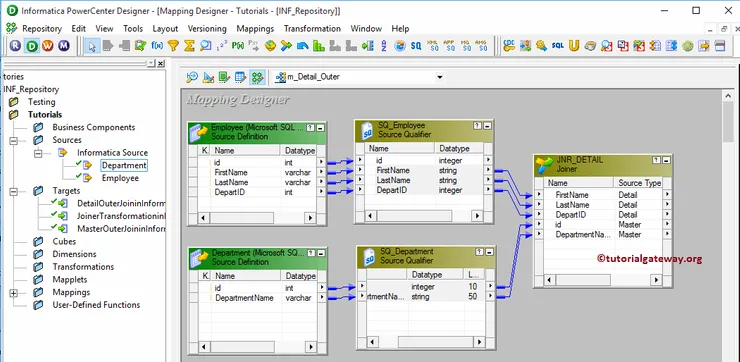The height and width of the screenshot is (362, 740).
Task: Click the CDC key toolbar icon
Action: [x=509, y=46]
